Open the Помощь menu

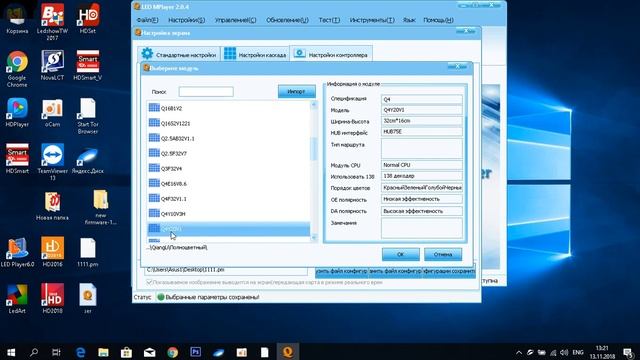coord(438,20)
